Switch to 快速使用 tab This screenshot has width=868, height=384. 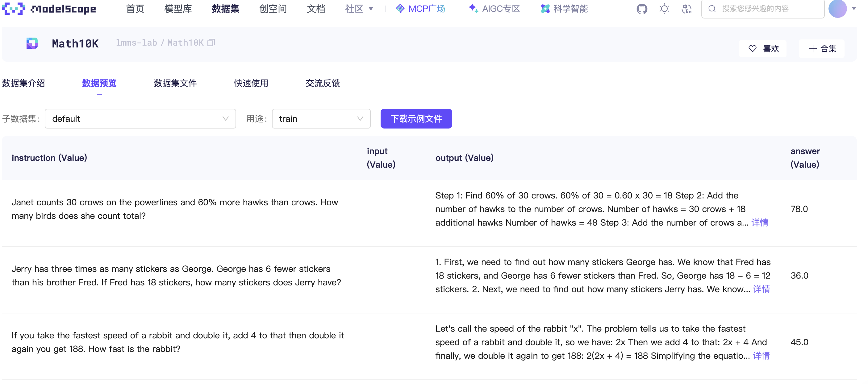pyautogui.click(x=251, y=83)
